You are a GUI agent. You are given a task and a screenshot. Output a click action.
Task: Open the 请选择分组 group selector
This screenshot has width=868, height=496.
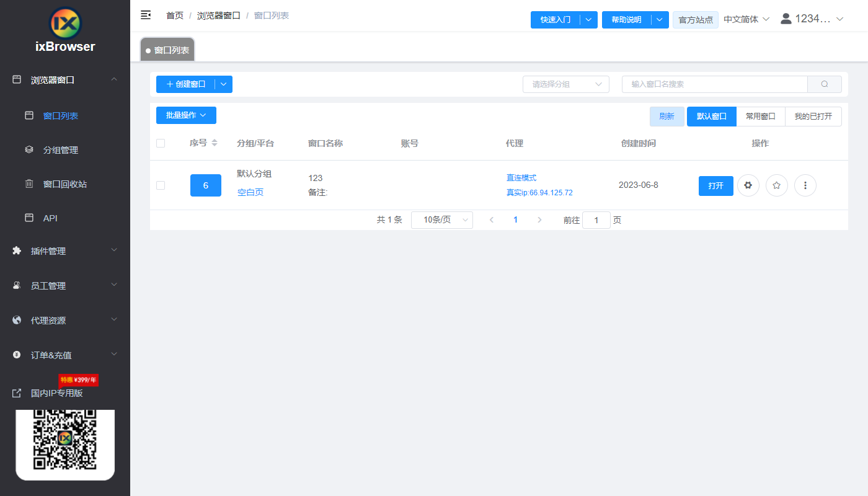tap(565, 84)
